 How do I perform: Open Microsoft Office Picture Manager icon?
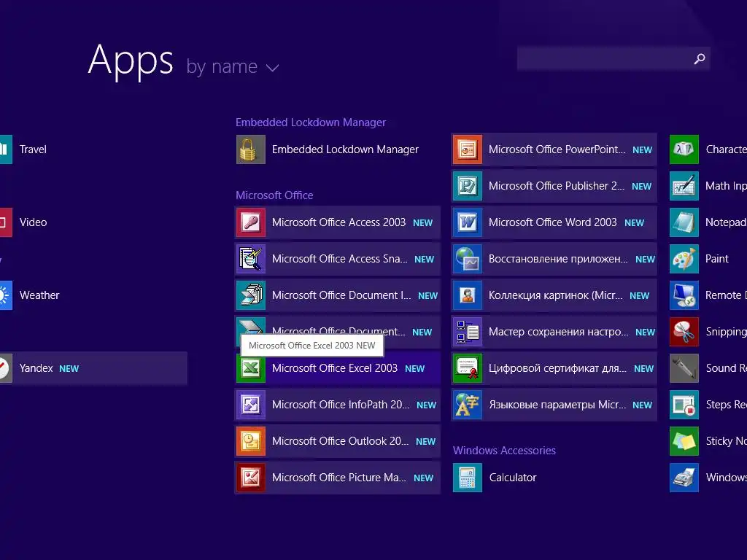251,478
